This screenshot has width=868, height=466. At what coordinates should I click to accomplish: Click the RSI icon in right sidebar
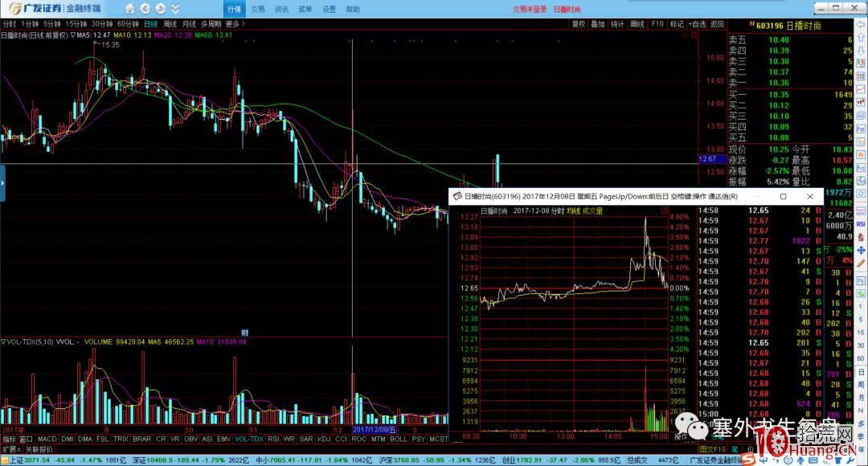point(861,224)
